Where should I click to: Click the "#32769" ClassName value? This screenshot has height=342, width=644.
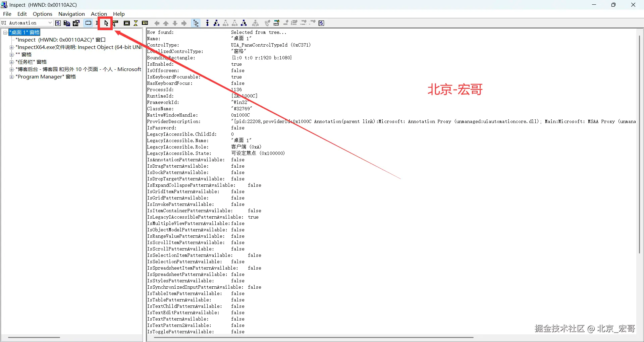[241, 109]
